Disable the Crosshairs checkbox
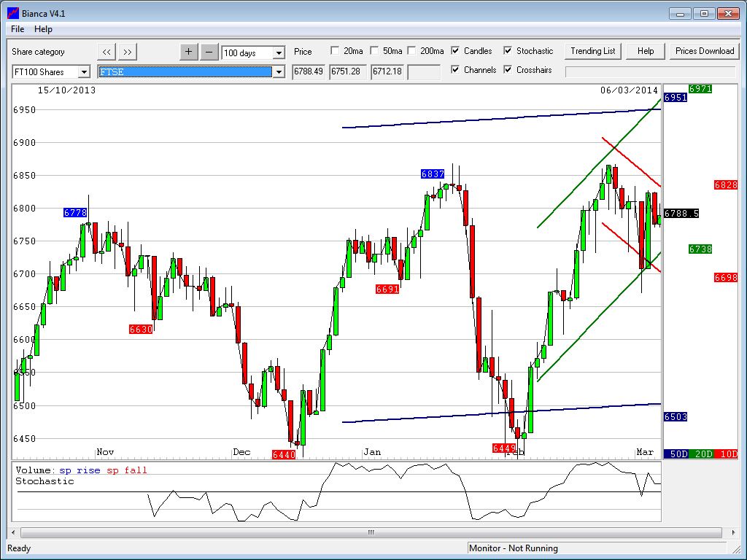Image resolution: width=747 pixels, height=560 pixels. (508, 70)
